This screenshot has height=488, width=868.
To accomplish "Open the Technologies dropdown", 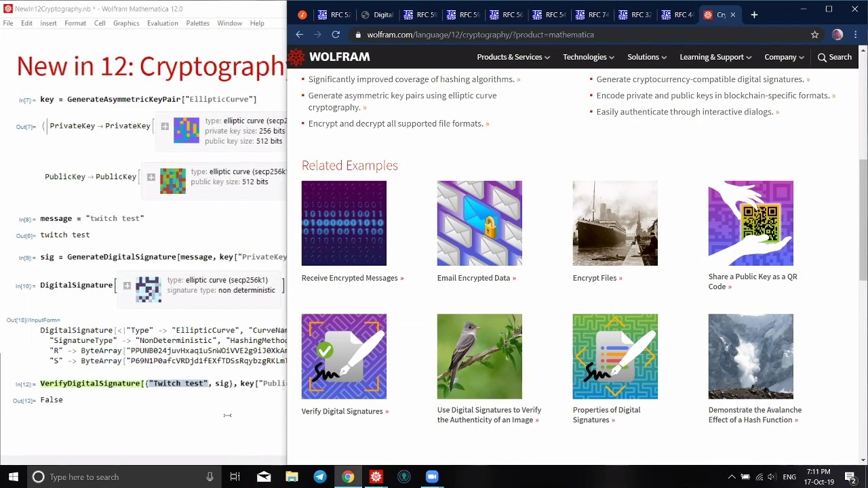I will pyautogui.click(x=589, y=57).
